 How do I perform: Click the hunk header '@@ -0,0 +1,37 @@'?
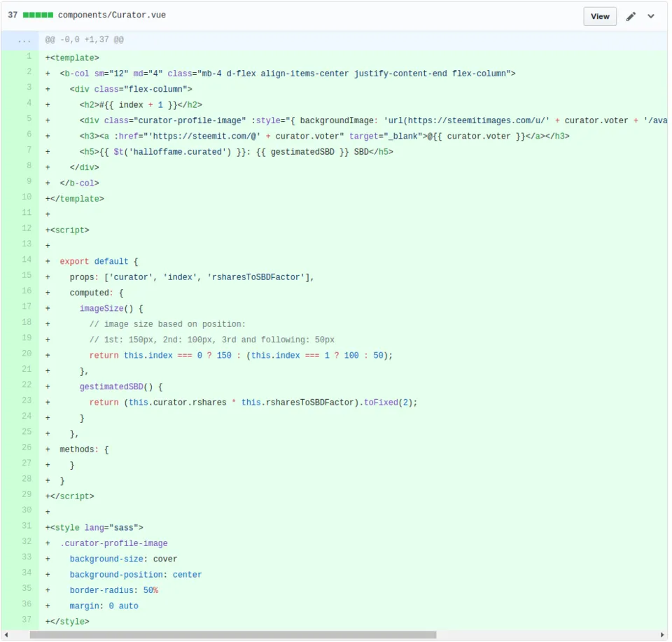pyautogui.click(x=85, y=40)
